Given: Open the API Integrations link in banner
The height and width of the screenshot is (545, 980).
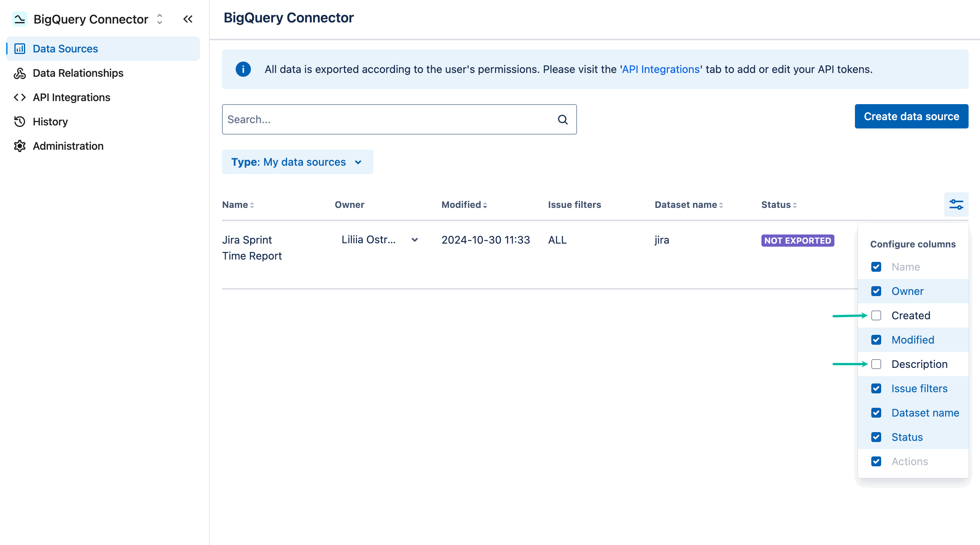Looking at the screenshot, I should pyautogui.click(x=660, y=69).
